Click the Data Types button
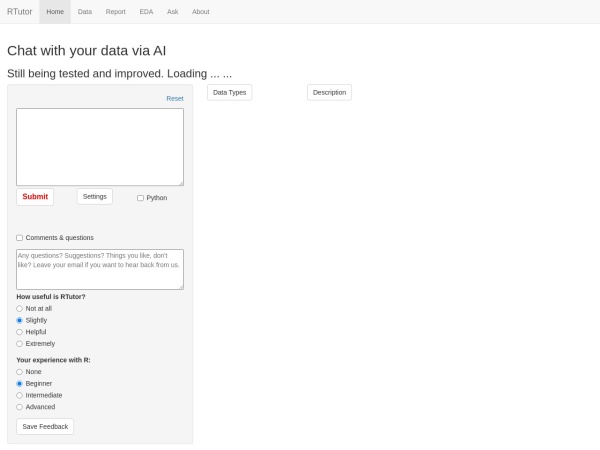The height and width of the screenshot is (450, 600). click(x=229, y=92)
